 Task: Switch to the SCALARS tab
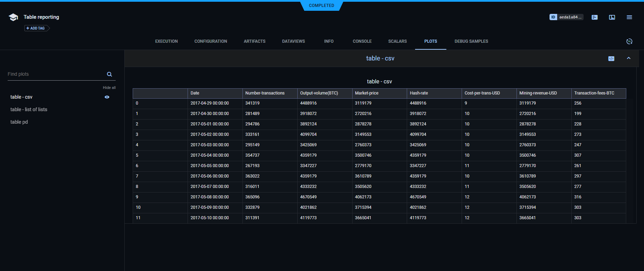[397, 41]
